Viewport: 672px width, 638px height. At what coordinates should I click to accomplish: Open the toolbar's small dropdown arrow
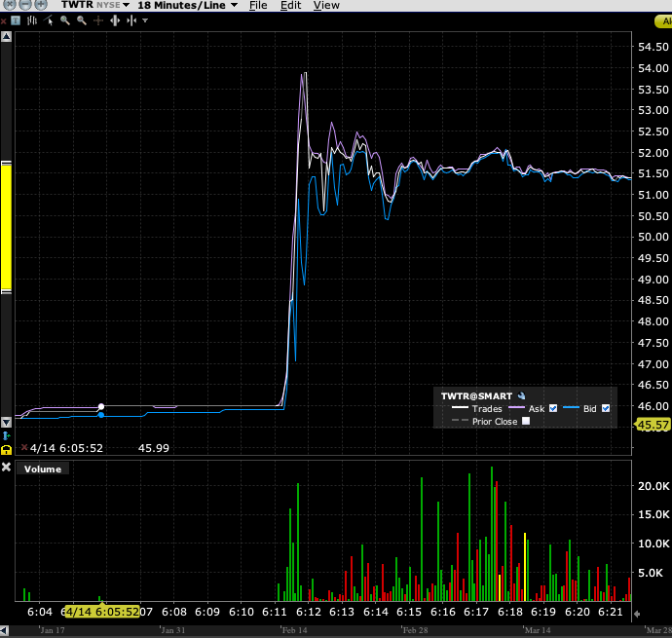[x=145, y=20]
